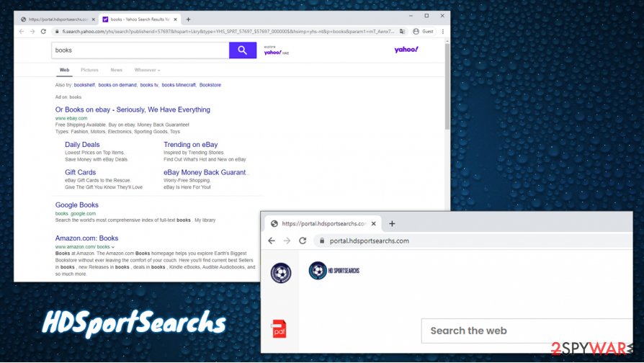Click the back arrow in the Yahoo browser window
Screen dimensions: 644x363
coord(22,31)
